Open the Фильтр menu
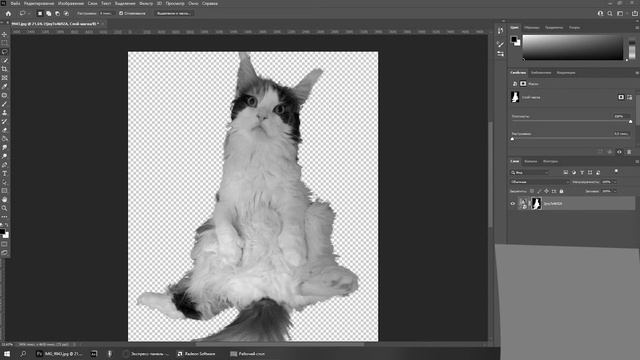The height and width of the screenshot is (360, 640). [146, 3]
